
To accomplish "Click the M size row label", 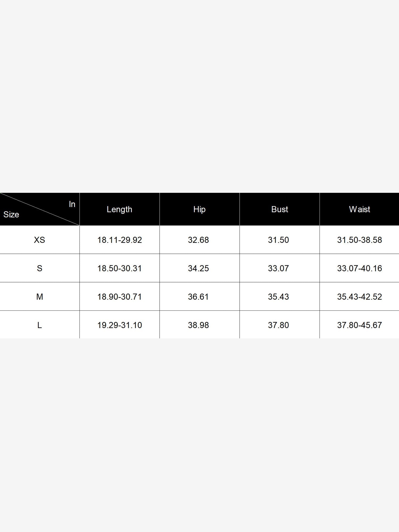I will click(39, 297).
